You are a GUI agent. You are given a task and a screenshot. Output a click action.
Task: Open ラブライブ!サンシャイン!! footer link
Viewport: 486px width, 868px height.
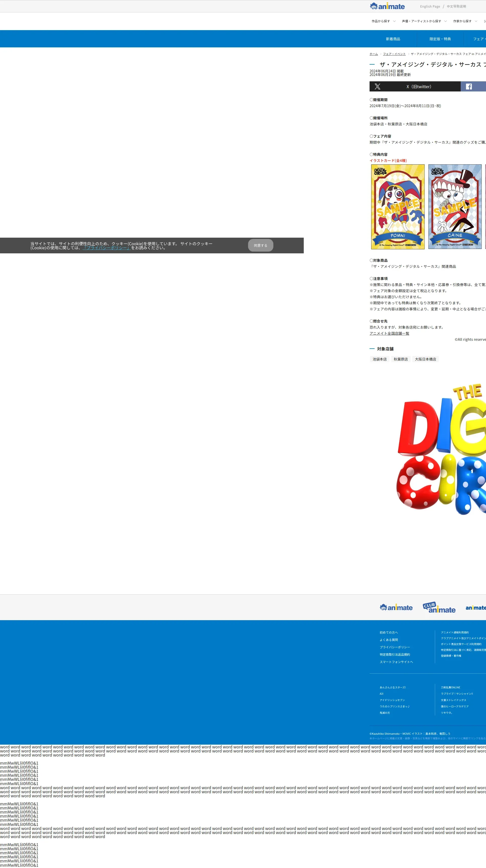(457, 694)
